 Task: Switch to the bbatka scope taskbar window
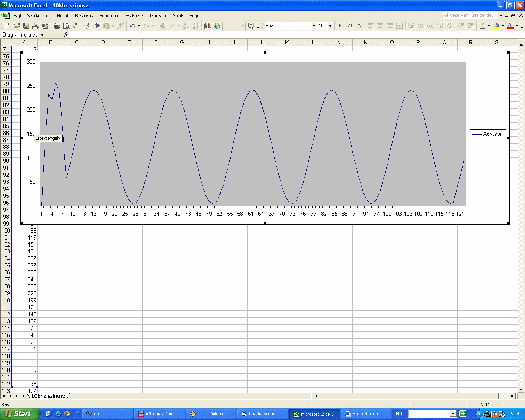click(x=262, y=414)
